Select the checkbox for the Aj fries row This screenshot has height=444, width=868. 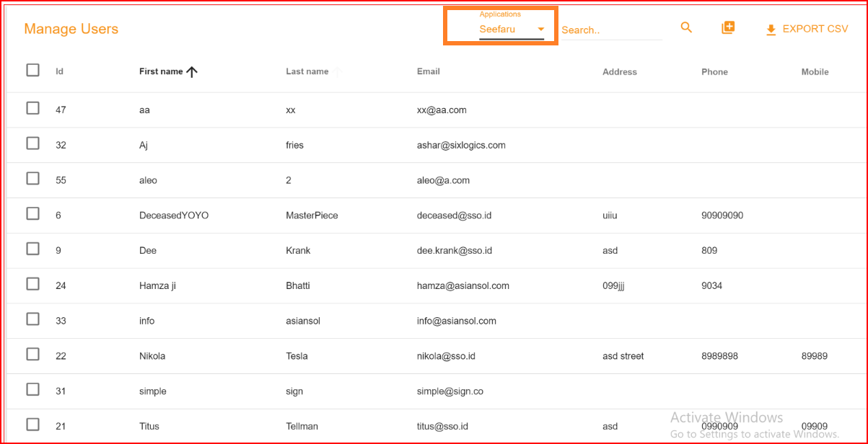32,143
